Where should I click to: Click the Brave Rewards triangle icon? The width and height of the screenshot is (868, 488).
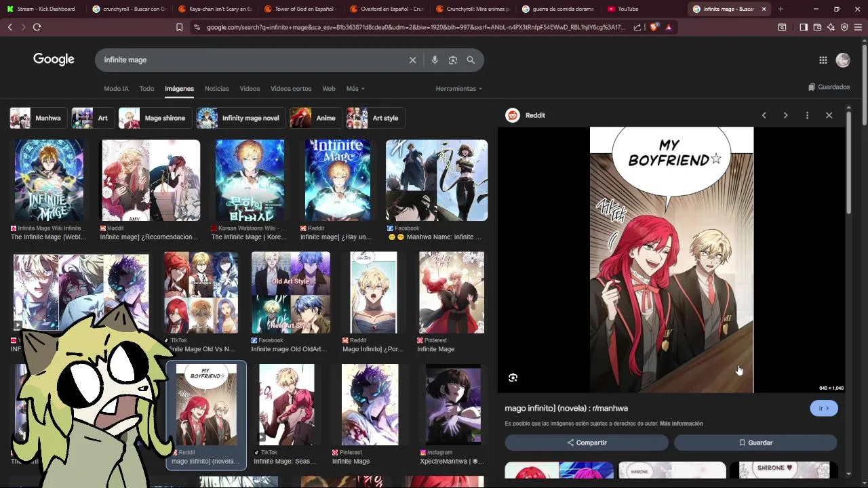click(x=669, y=27)
